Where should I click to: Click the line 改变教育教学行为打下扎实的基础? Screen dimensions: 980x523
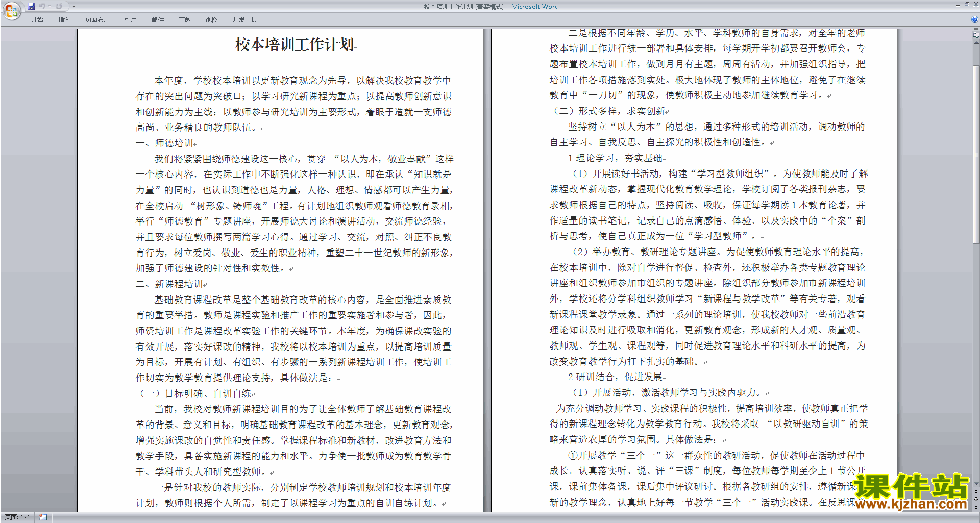[x=624, y=361]
